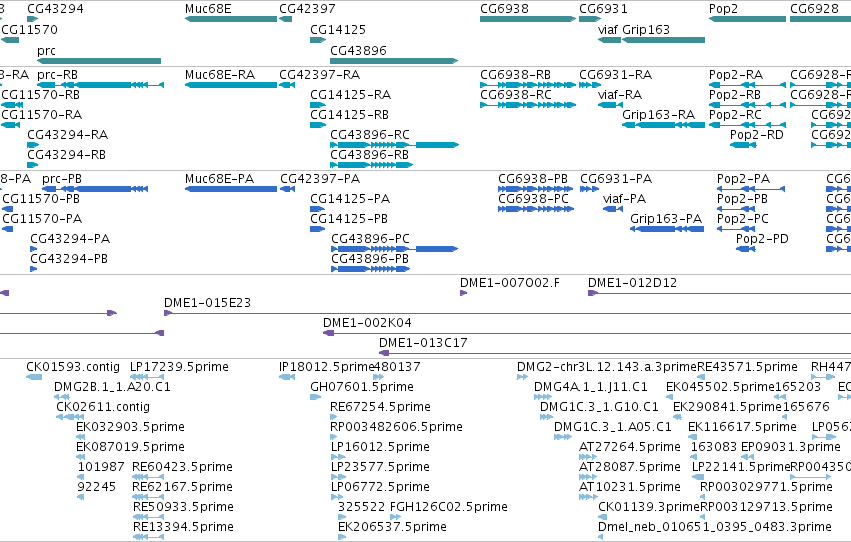Image resolution: width=851 pixels, height=542 pixels.
Task: Select the CG6931 gene feature
Action: (x=590, y=19)
